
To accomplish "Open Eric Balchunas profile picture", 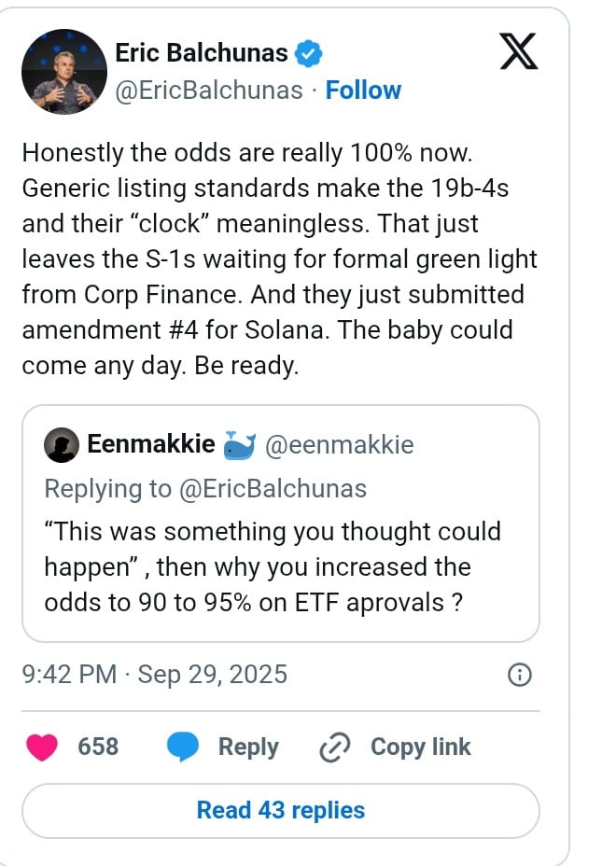I will [x=64, y=71].
